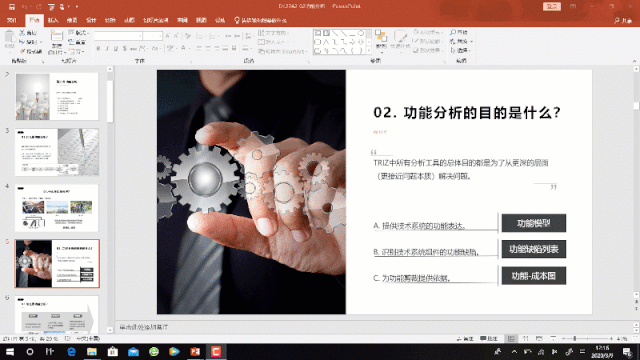This screenshot has height=360, width=640.
Task: Click the Tell me search box
Action: pos(260,20)
